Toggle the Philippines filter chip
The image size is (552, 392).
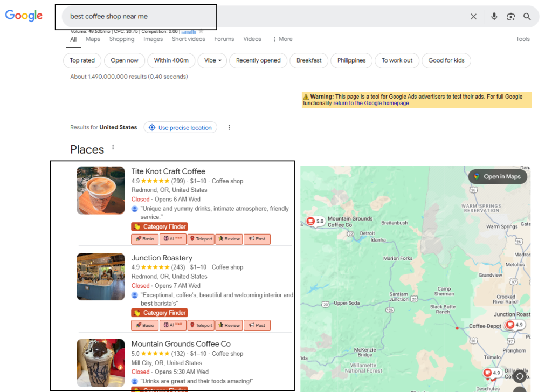pyautogui.click(x=351, y=60)
